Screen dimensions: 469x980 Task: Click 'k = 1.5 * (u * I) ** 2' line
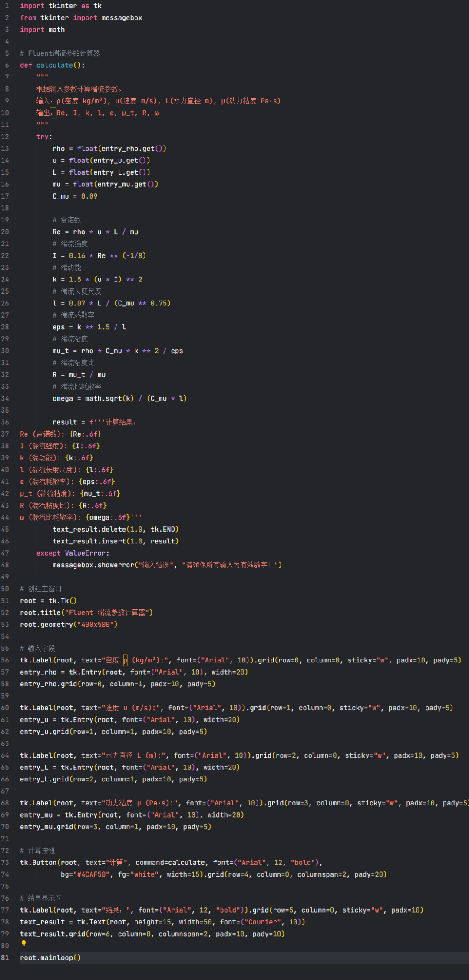[x=98, y=279]
